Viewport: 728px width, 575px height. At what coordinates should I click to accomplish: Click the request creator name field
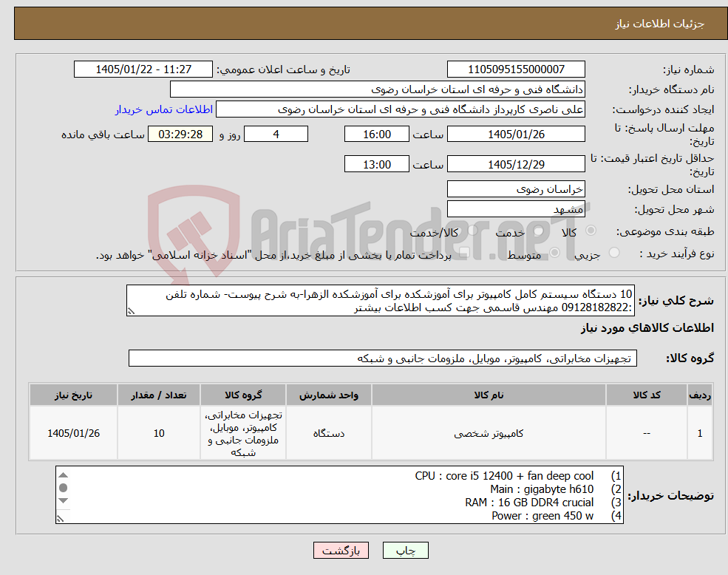[400, 109]
